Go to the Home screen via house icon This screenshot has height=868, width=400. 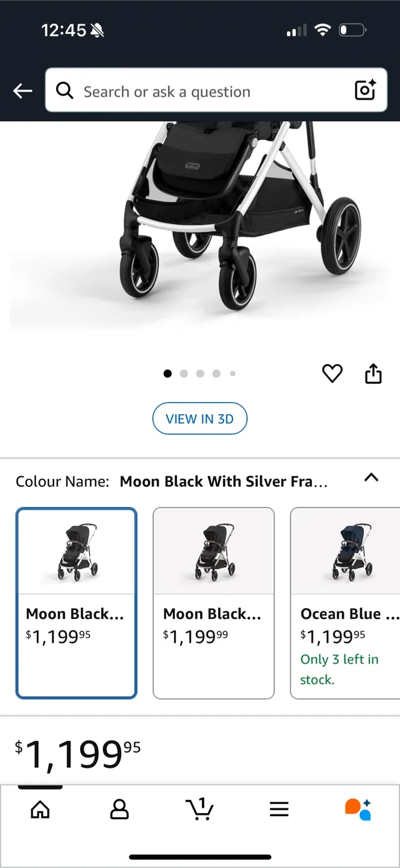coord(40,810)
